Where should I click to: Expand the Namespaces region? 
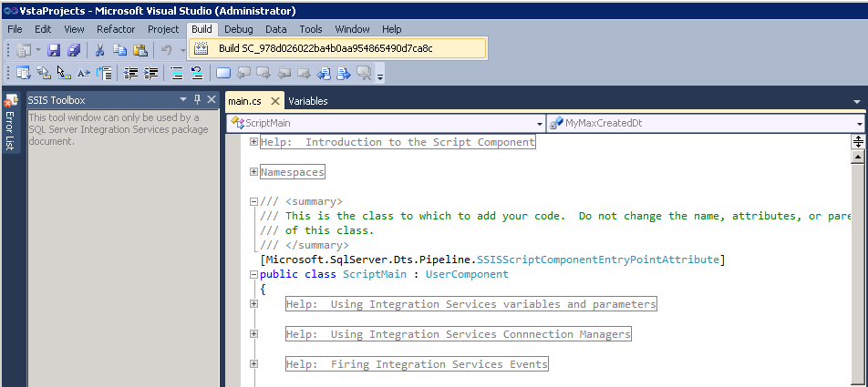(253, 171)
